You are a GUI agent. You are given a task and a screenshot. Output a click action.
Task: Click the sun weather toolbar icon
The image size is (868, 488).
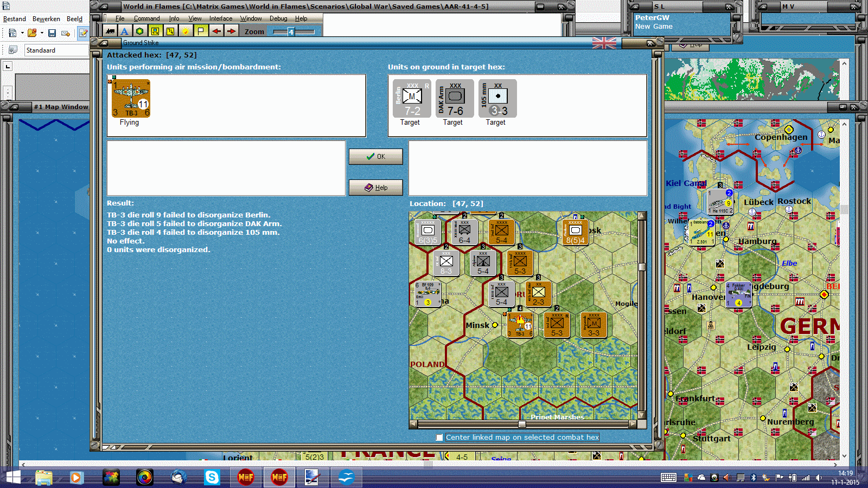click(x=186, y=31)
